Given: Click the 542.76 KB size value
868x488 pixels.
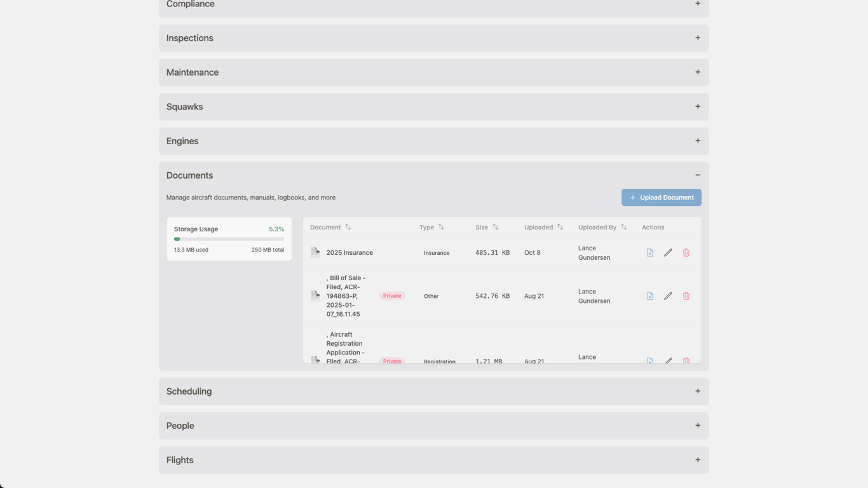Looking at the screenshot, I should [x=492, y=296].
